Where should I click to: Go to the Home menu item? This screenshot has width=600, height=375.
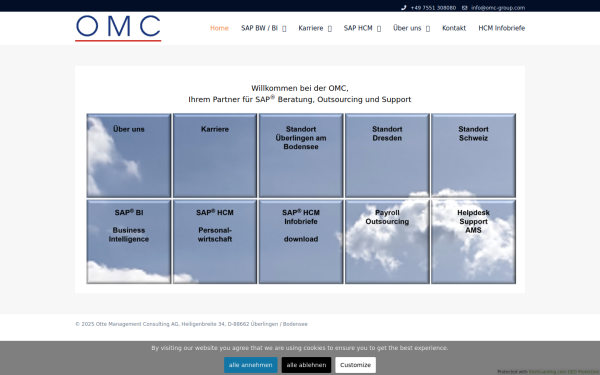point(219,28)
